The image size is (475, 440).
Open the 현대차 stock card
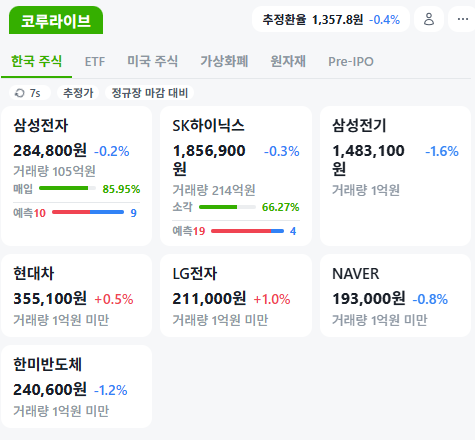tap(77, 296)
